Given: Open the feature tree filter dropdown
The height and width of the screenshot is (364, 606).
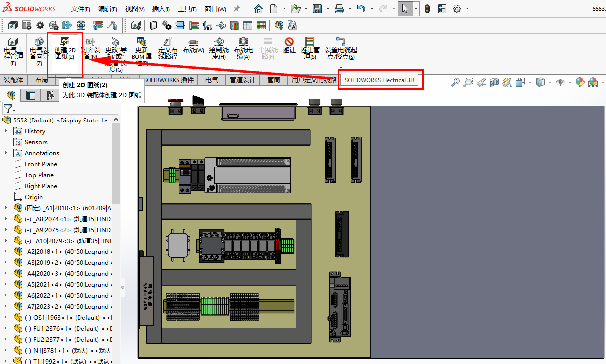Looking at the screenshot, I should tap(9, 109).
